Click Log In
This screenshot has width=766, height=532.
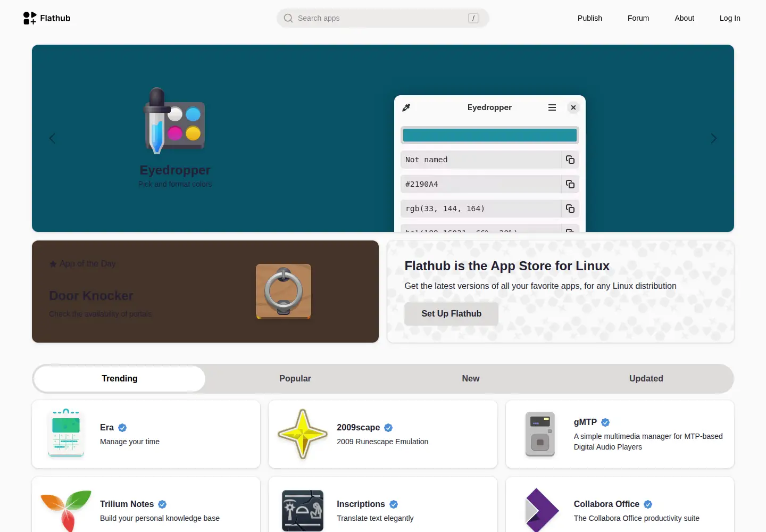(x=730, y=18)
